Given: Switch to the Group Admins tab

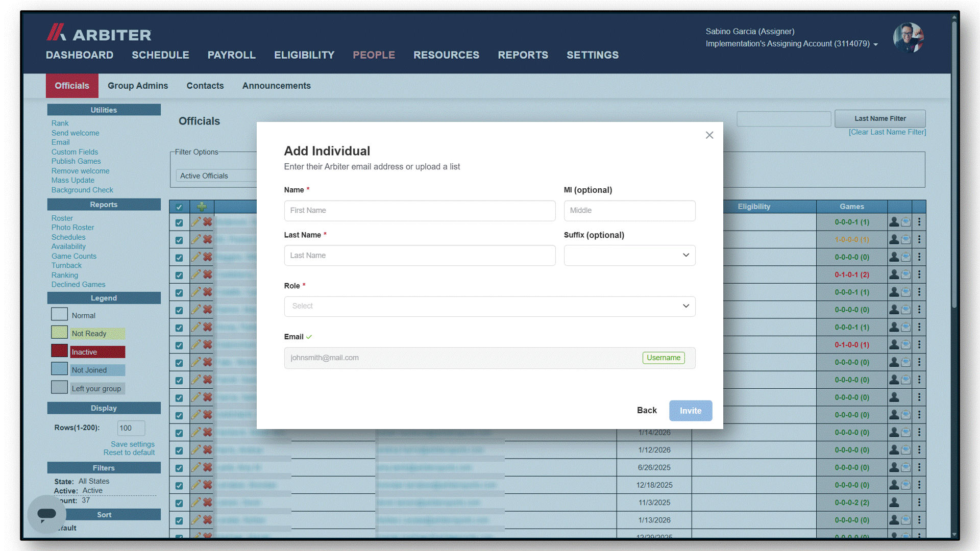Looking at the screenshot, I should [x=138, y=86].
